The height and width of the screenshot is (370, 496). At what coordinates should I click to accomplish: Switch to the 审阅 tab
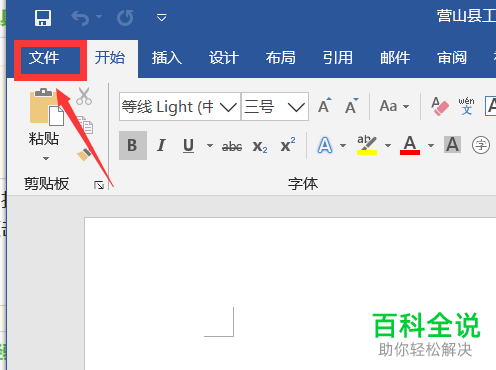[452, 58]
